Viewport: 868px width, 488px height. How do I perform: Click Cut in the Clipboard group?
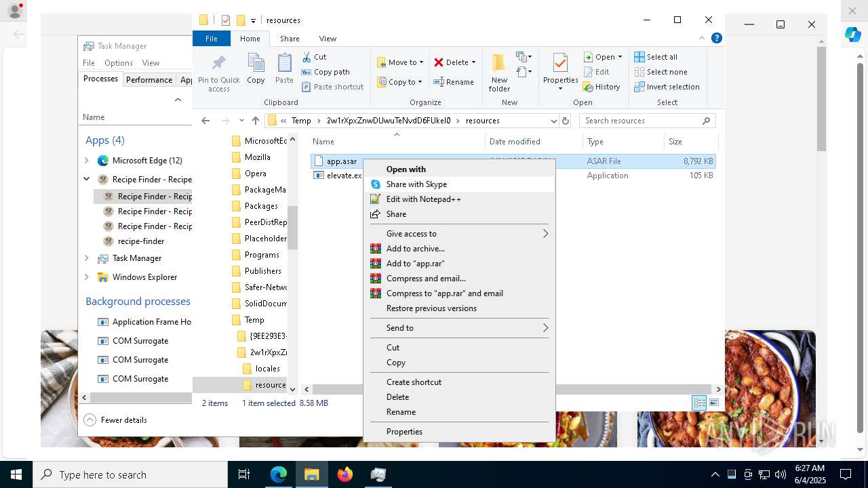click(314, 57)
